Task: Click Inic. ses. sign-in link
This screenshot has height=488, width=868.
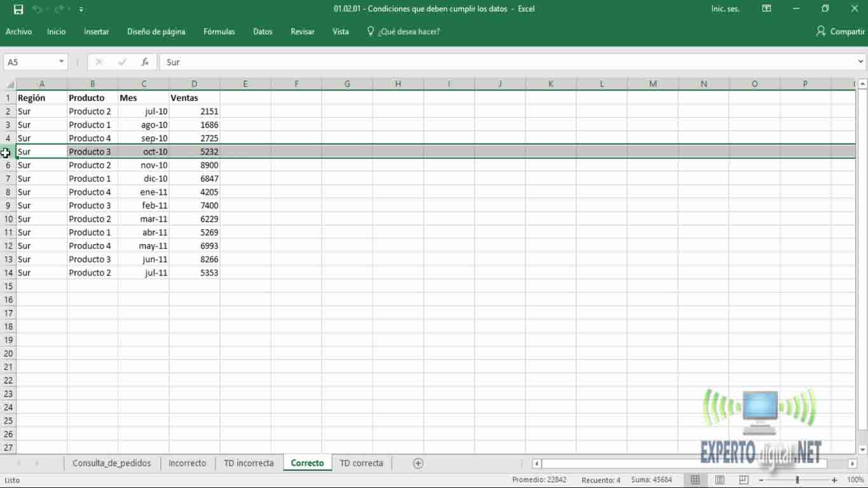Action: pyautogui.click(x=725, y=9)
